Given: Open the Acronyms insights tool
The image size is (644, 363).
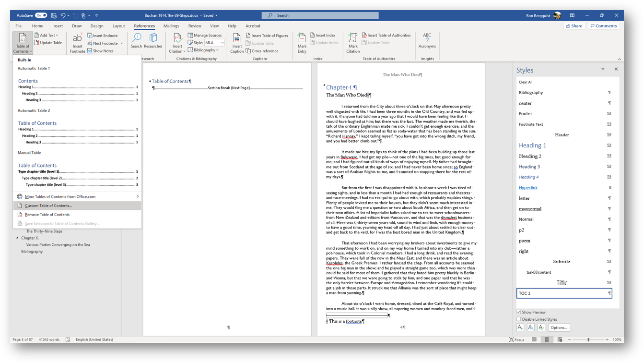Looking at the screenshot, I should pos(427,39).
